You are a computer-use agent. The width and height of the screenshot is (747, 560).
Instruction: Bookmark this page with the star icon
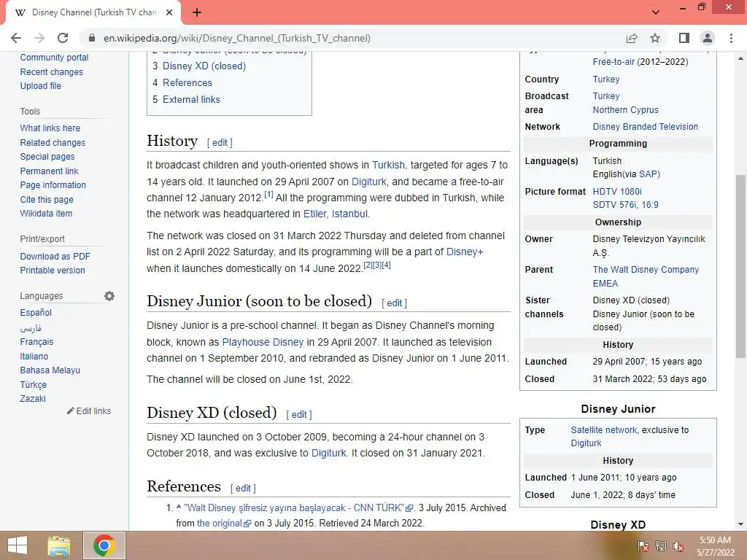tap(655, 38)
